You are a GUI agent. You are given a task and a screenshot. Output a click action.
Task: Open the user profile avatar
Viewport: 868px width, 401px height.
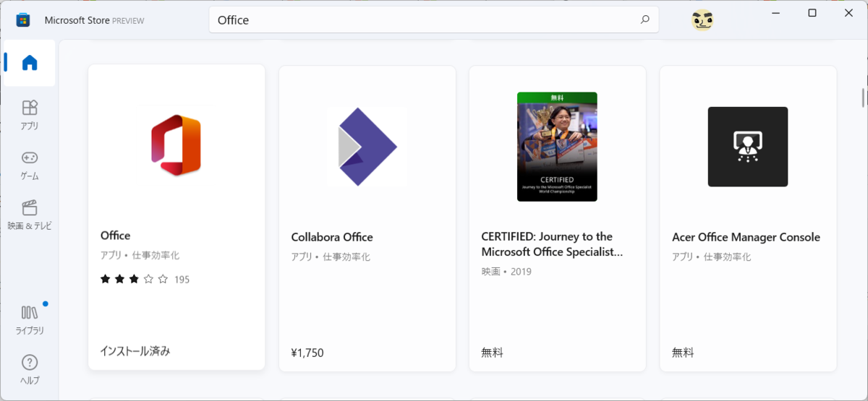pyautogui.click(x=702, y=20)
